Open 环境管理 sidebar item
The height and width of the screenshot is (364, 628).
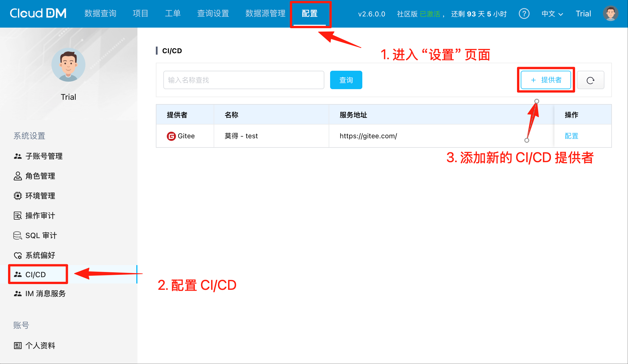click(x=40, y=196)
